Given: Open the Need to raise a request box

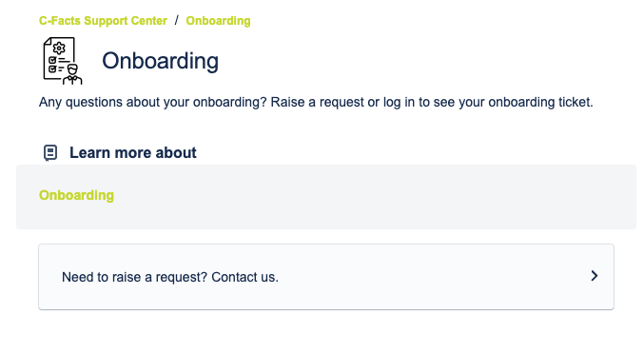Looking at the screenshot, I should pos(326,277).
